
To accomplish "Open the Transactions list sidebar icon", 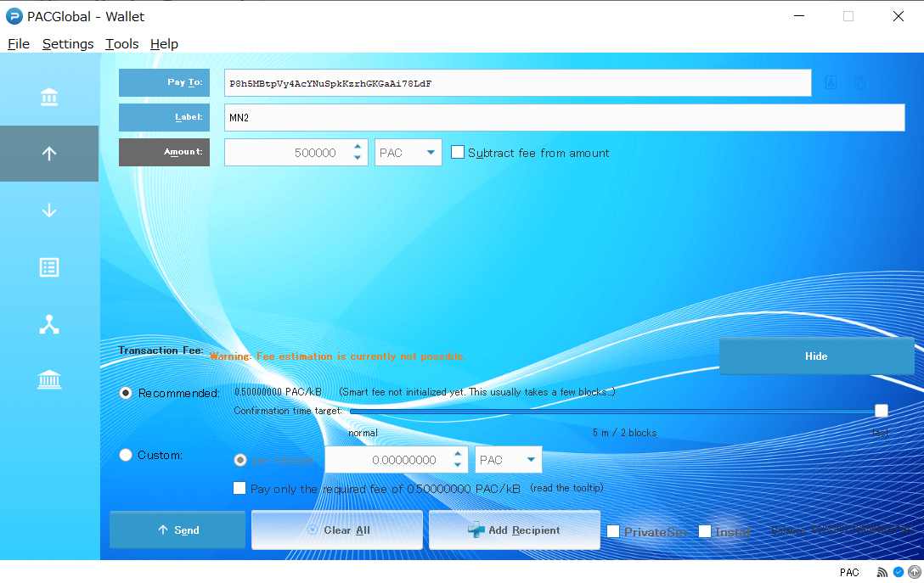I will 49,267.
